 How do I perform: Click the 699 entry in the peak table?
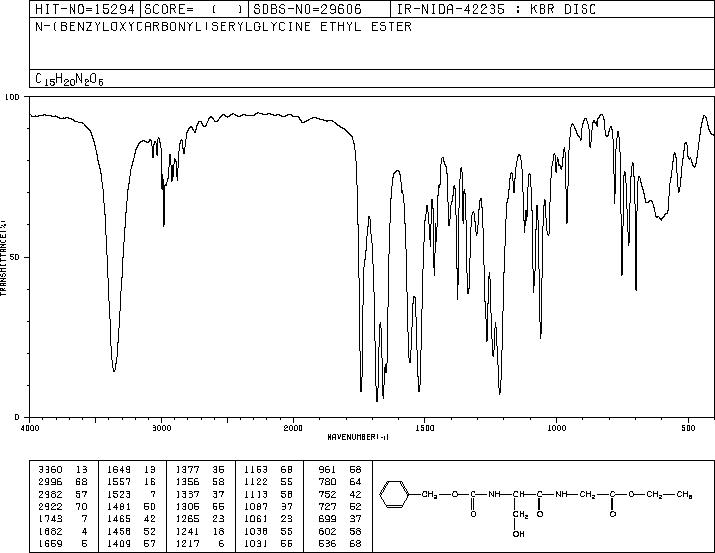(x=327, y=519)
